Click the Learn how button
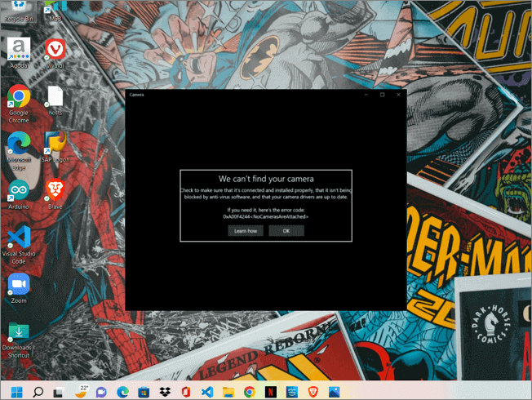The height and width of the screenshot is (400, 532). 246,231
